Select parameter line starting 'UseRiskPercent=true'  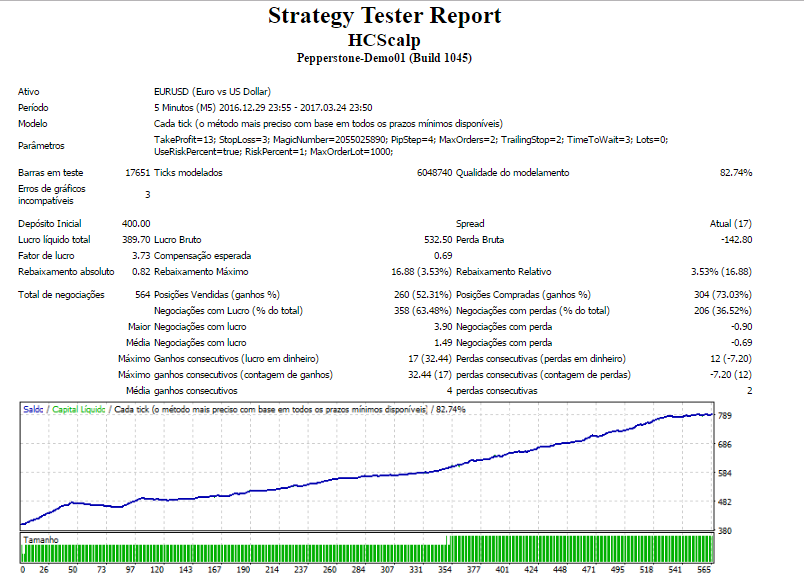(x=273, y=152)
